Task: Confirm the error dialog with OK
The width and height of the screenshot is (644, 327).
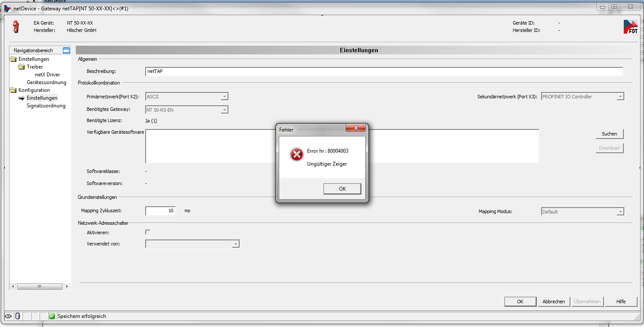Action: click(342, 189)
